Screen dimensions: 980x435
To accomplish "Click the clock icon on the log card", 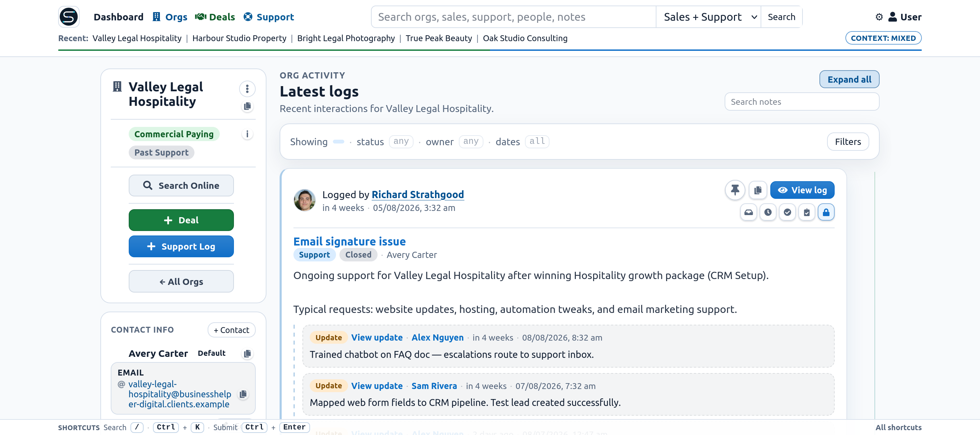I will [768, 212].
